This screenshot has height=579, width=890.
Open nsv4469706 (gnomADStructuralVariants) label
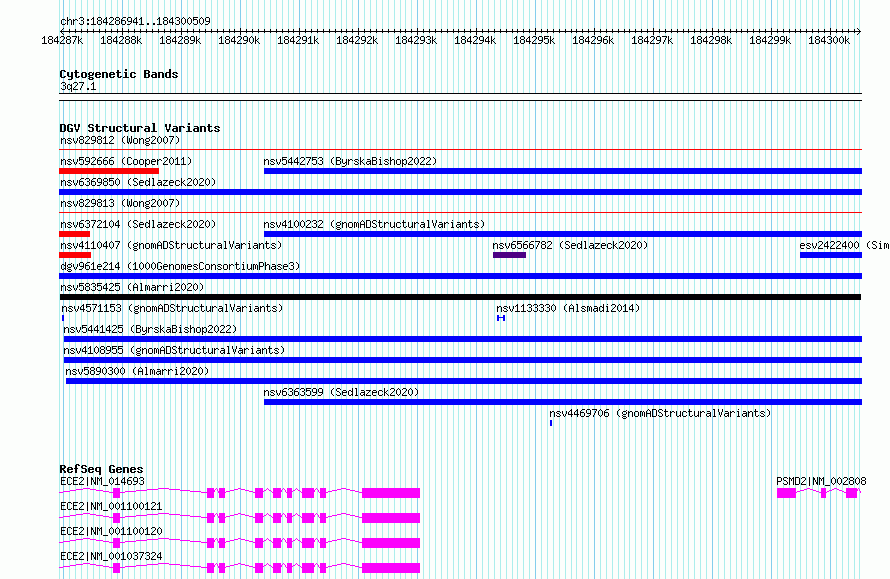point(660,413)
